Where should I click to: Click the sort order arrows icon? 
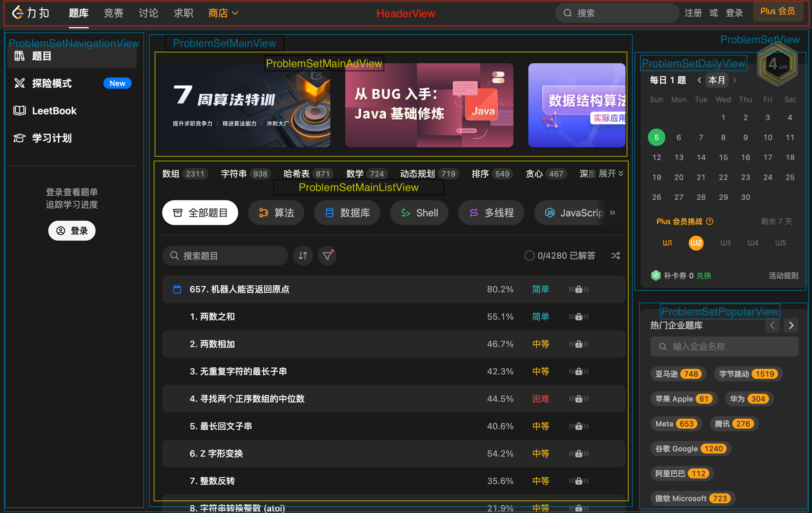click(303, 256)
